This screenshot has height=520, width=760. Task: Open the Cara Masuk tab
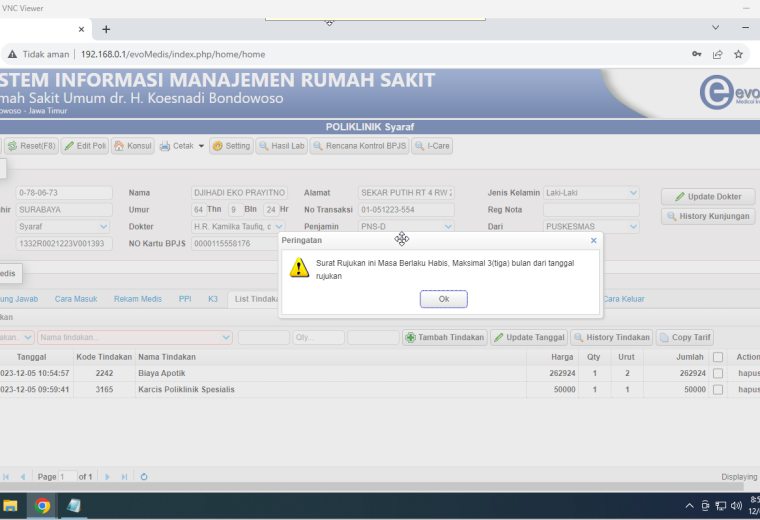click(76, 299)
